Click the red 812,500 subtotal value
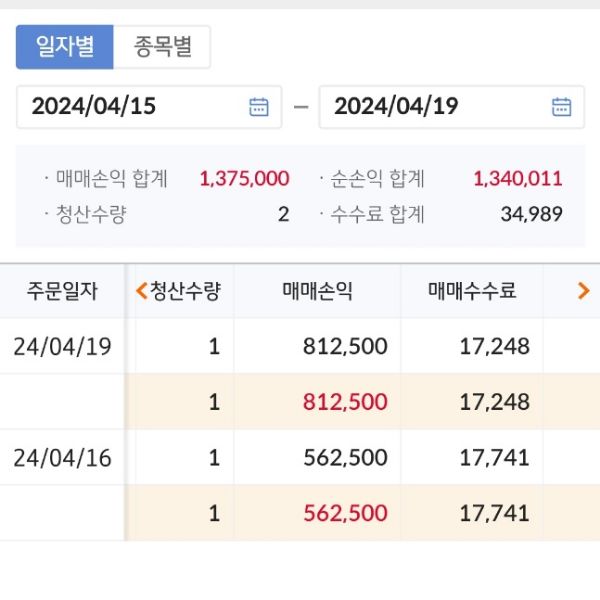 [344, 402]
